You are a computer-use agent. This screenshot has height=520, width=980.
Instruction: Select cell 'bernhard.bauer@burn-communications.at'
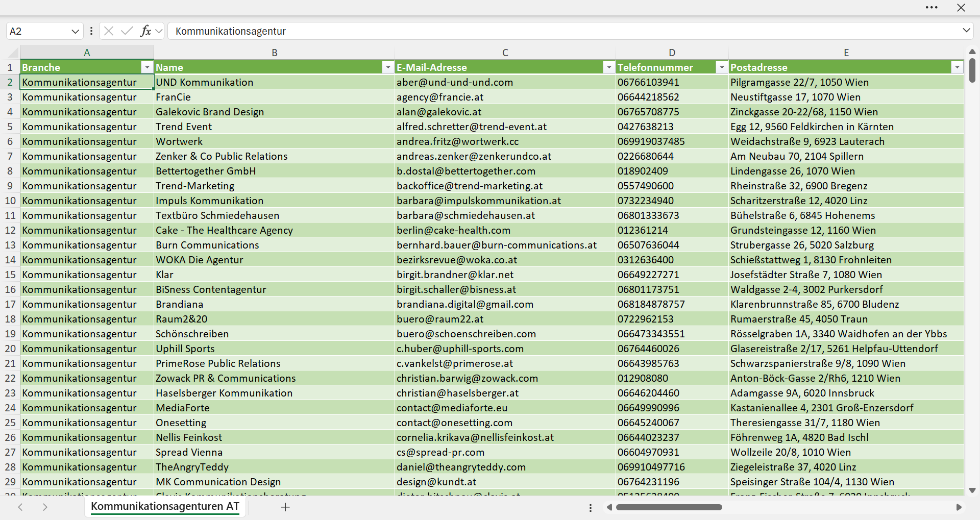click(505, 245)
